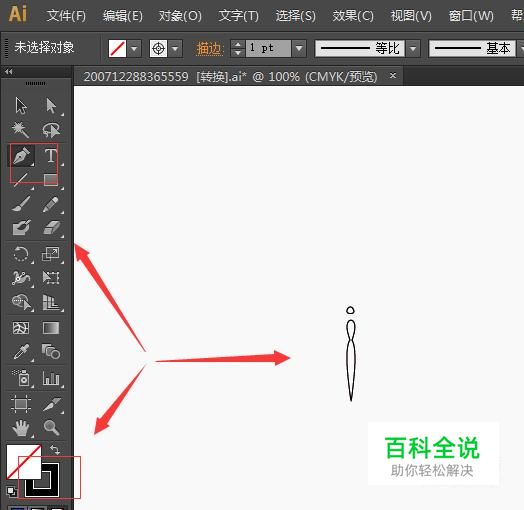The height and width of the screenshot is (510, 524).
Task: Open the 文字(T) menu
Action: click(238, 15)
